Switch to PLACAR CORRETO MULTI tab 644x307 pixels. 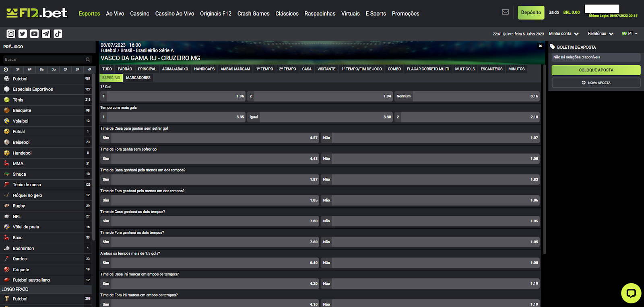click(x=428, y=69)
